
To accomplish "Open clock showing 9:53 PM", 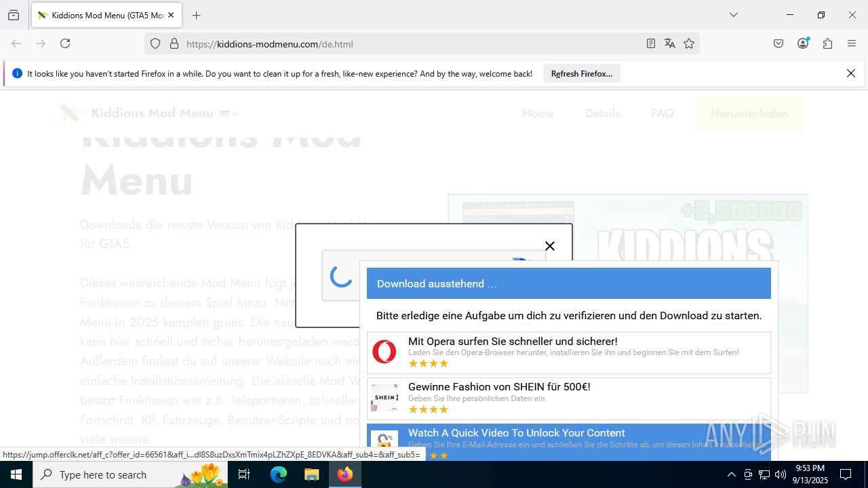I will point(810,474).
